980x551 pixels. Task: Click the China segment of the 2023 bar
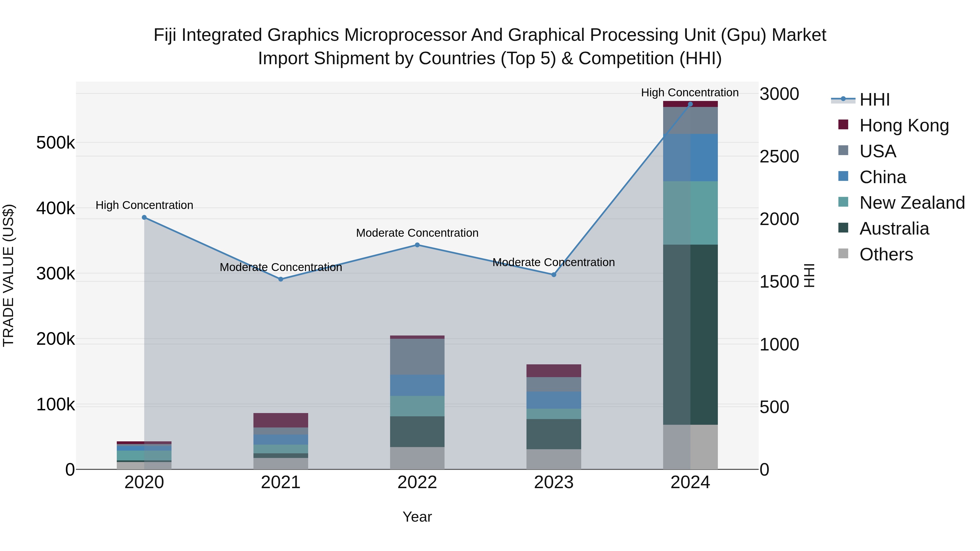pos(554,400)
